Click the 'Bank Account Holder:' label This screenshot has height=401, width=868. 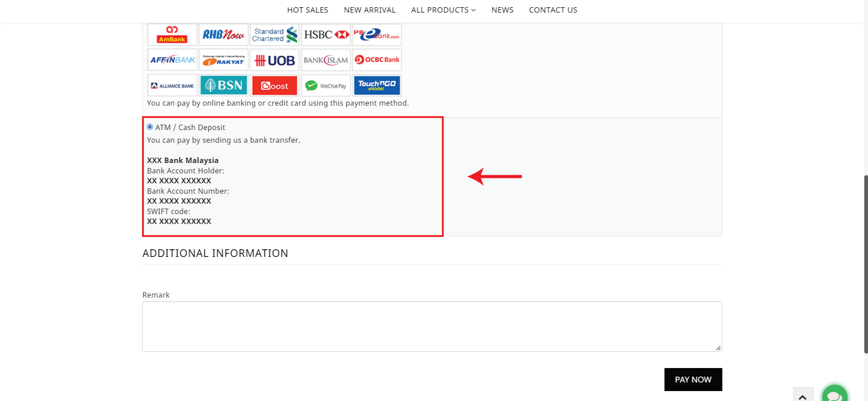coord(186,171)
